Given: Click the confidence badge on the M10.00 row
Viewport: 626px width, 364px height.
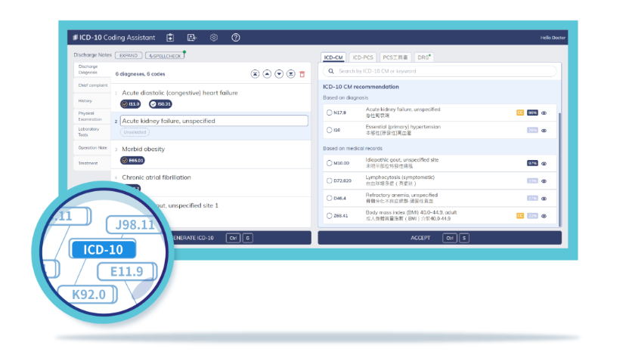Looking at the screenshot, I should [x=532, y=163].
